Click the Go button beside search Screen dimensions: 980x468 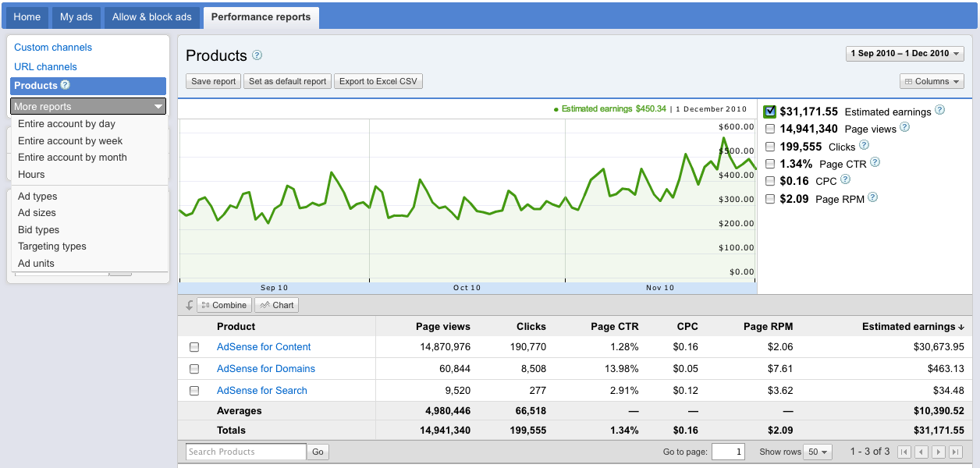(x=318, y=452)
